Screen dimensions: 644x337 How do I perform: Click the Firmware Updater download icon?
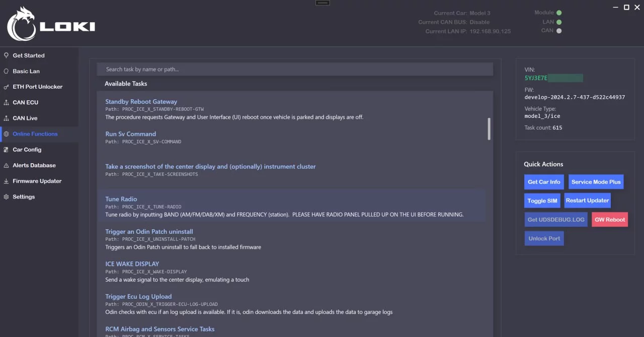point(6,181)
